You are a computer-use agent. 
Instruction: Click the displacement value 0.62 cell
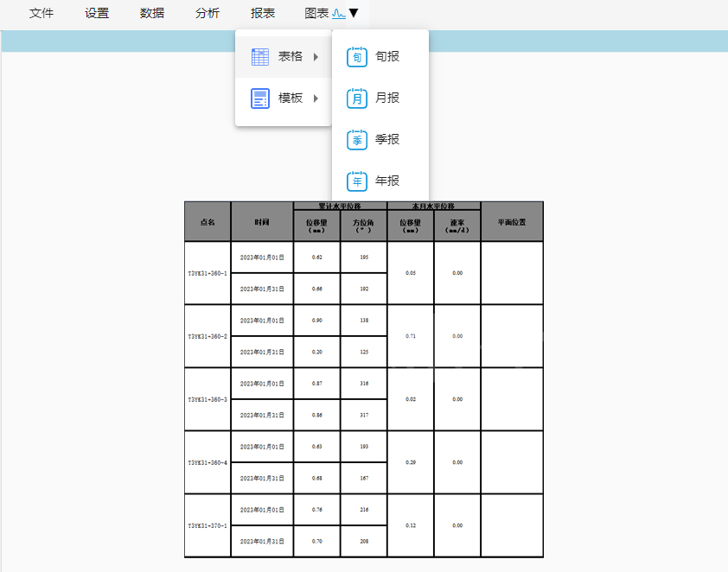click(x=316, y=257)
